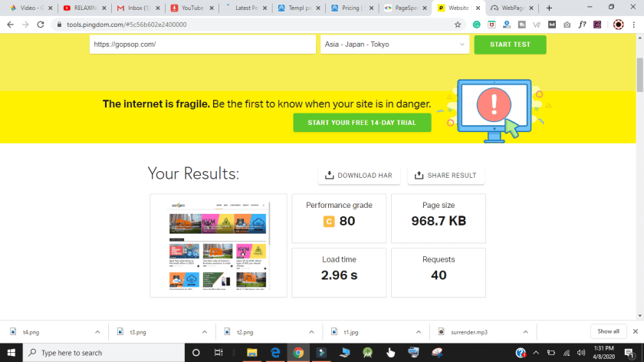Open the taskbar clock showing 1:31 PM
This screenshot has height=362, width=644.
pos(603,353)
